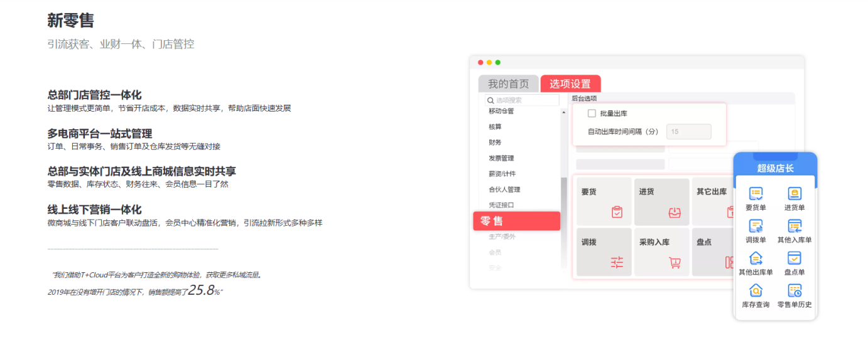Open the 零售单历史 icon
Image resolution: width=868 pixels, height=345 pixels.
click(x=795, y=290)
